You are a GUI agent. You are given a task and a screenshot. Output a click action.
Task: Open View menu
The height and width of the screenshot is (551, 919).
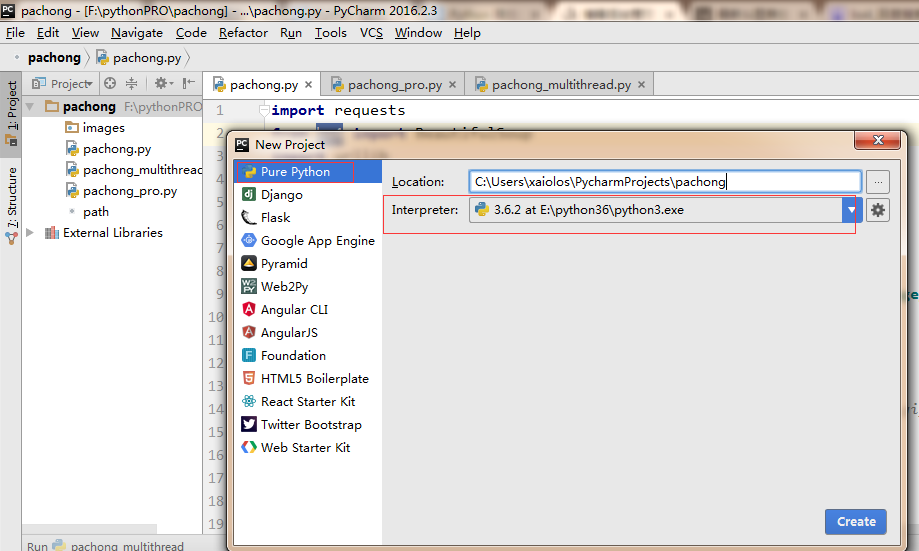[86, 33]
